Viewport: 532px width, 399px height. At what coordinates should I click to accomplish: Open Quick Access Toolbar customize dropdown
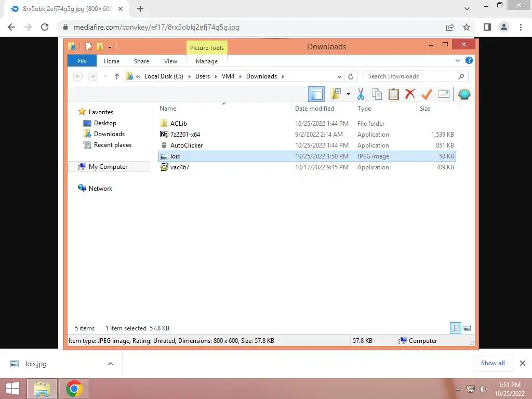(110, 47)
